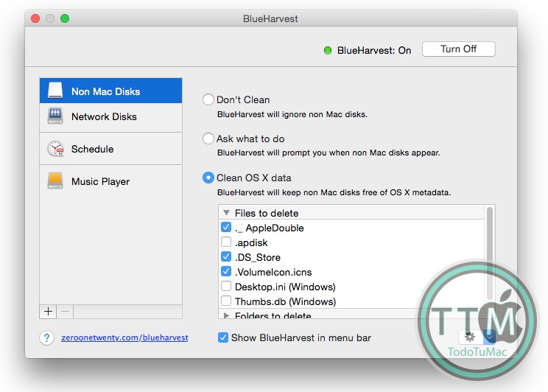The width and height of the screenshot is (548, 392).
Task: Uncheck the .DS_Store checkbox
Action: [x=226, y=256]
